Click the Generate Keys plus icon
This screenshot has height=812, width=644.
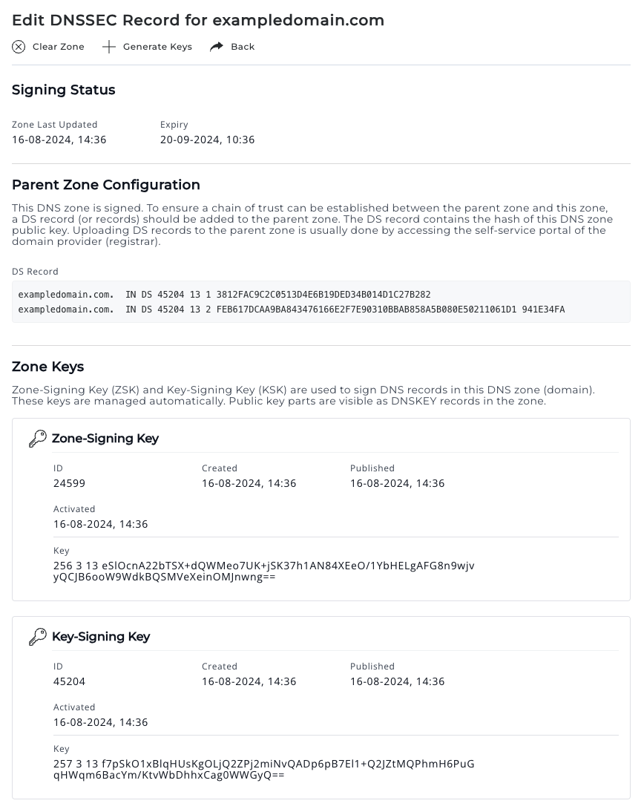click(108, 46)
